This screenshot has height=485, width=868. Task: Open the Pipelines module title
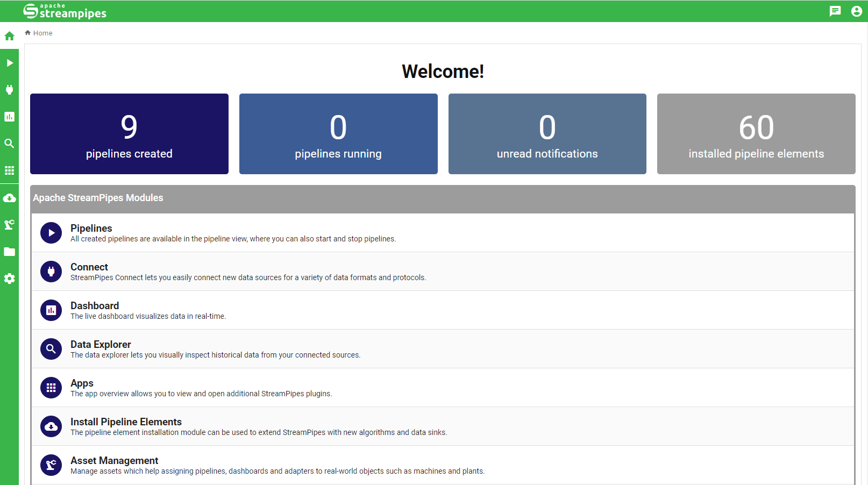pos(91,229)
